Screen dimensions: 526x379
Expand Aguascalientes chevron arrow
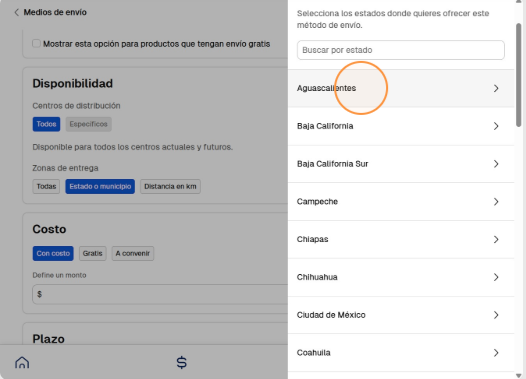click(x=496, y=88)
